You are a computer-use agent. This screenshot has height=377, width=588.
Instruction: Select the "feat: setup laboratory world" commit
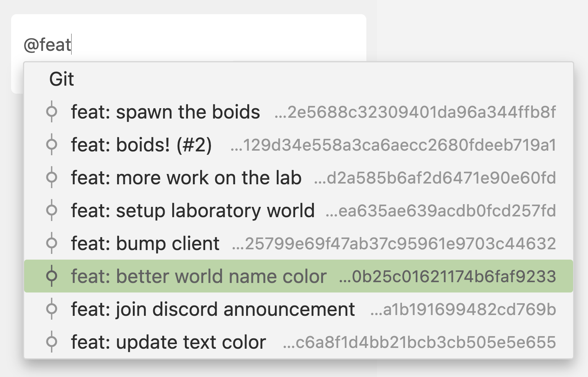tap(193, 210)
